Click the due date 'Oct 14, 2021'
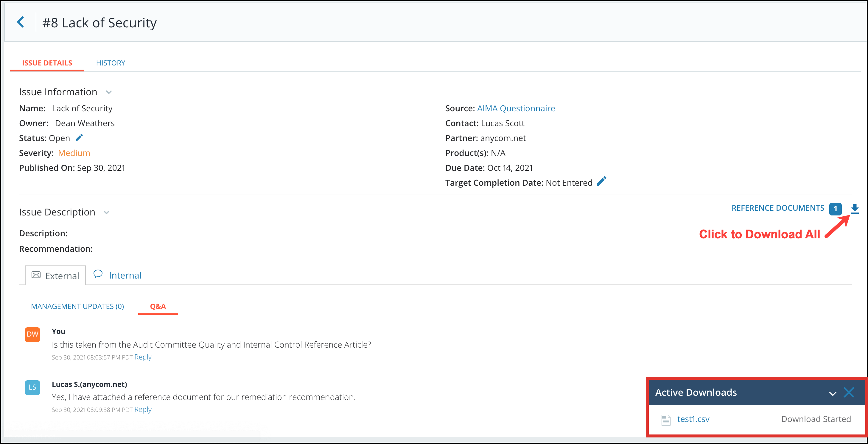The height and width of the screenshot is (444, 868). [510, 168]
